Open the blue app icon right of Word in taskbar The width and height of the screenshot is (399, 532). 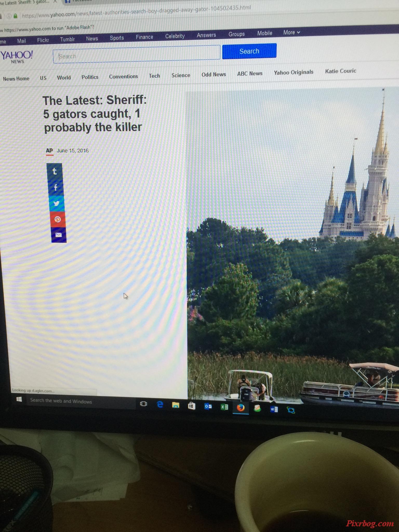tap(291, 410)
